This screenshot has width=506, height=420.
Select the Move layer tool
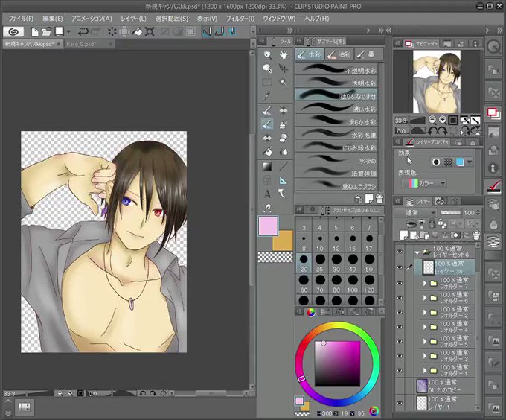[x=284, y=68]
